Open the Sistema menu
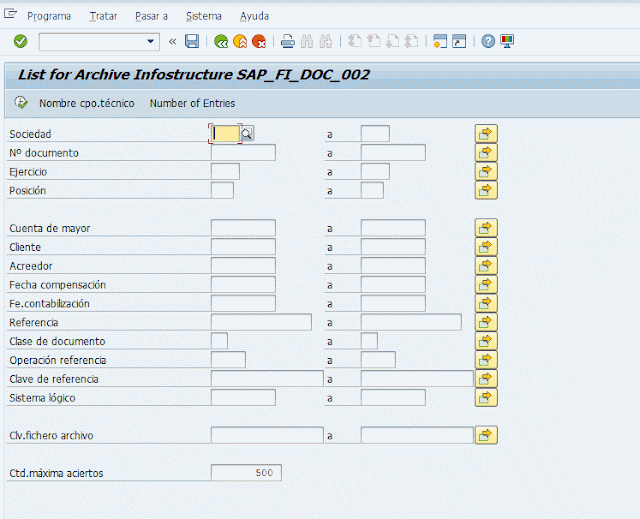This screenshot has width=640, height=519. [204, 16]
